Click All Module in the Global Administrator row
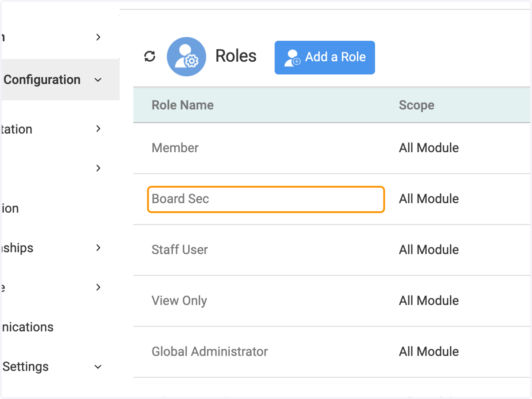The width and height of the screenshot is (532, 399). (x=429, y=352)
